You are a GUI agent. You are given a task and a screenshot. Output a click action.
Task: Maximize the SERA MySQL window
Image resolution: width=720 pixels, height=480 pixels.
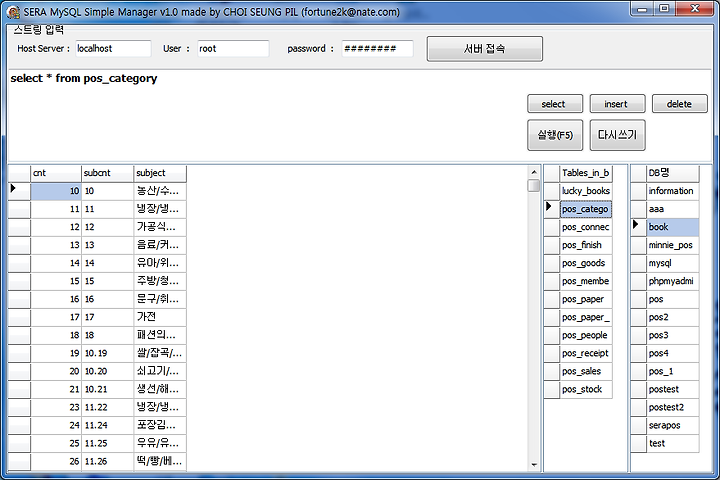coord(664,9)
